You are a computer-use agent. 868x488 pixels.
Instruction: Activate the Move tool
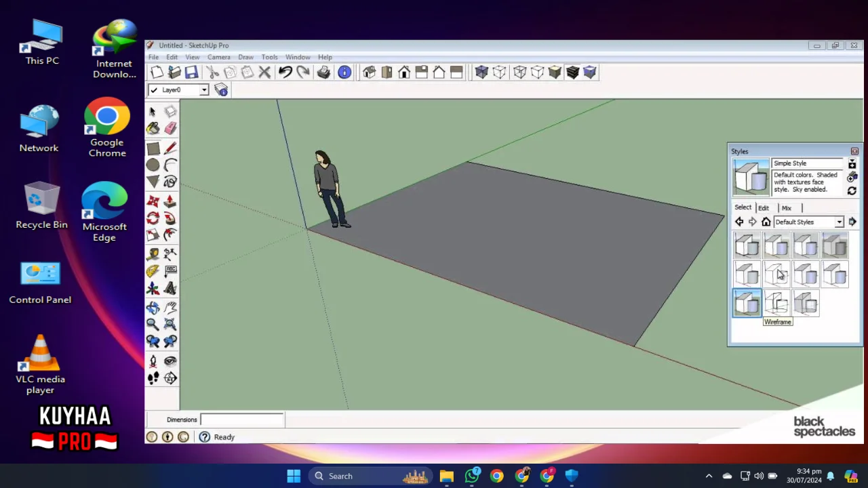153,201
